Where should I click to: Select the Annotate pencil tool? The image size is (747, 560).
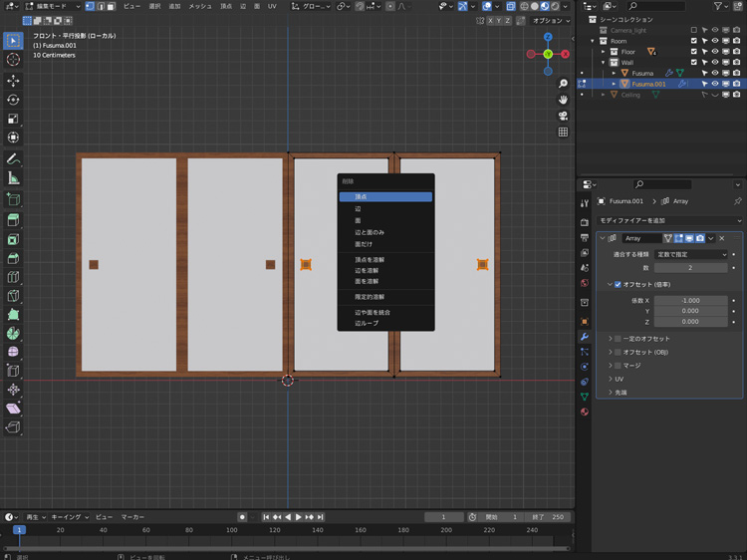tap(13, 158)
